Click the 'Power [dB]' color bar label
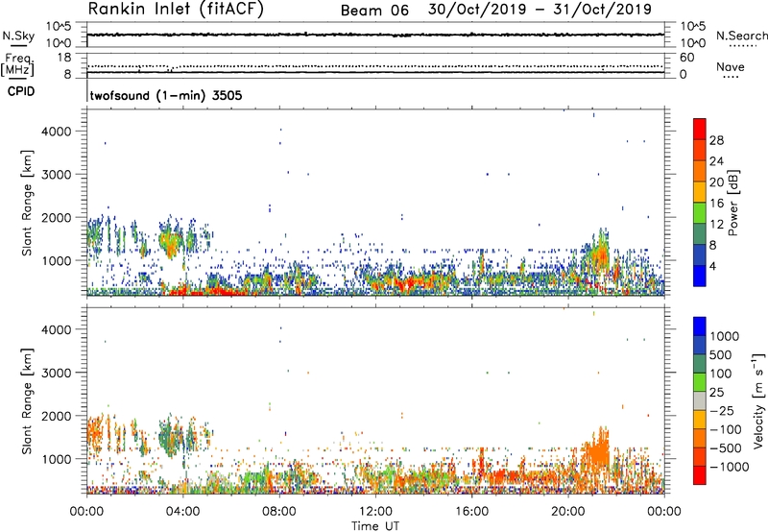 [x=732, y=203]
